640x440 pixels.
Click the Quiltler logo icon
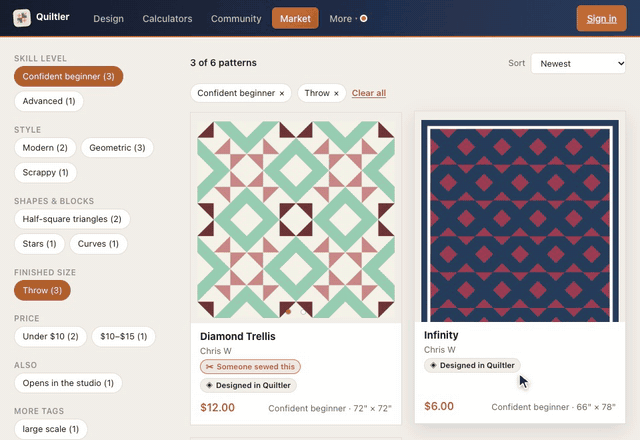22,18
